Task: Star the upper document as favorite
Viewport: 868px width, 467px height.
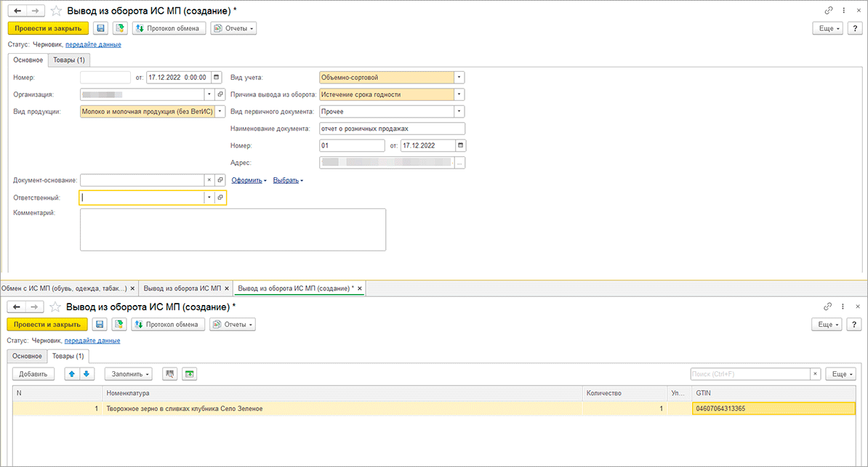Action: [x=57, y=10]
